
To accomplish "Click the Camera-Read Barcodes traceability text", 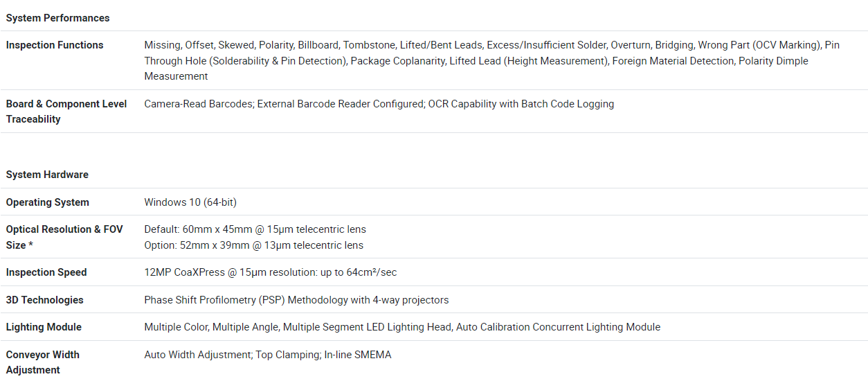I will tap(379, 104).
